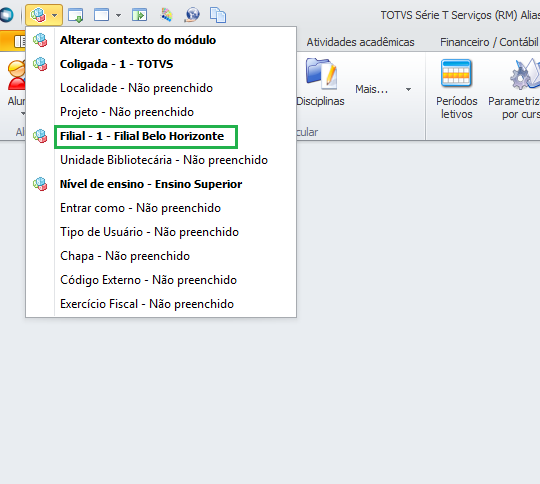
Task: Switch to Financeiro / Contábil tab
Action: pyautogui.click(x=489, y=42)
